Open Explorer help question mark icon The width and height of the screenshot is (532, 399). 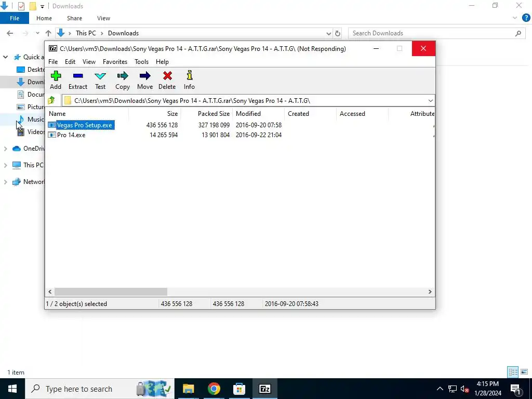pos(526,18)
